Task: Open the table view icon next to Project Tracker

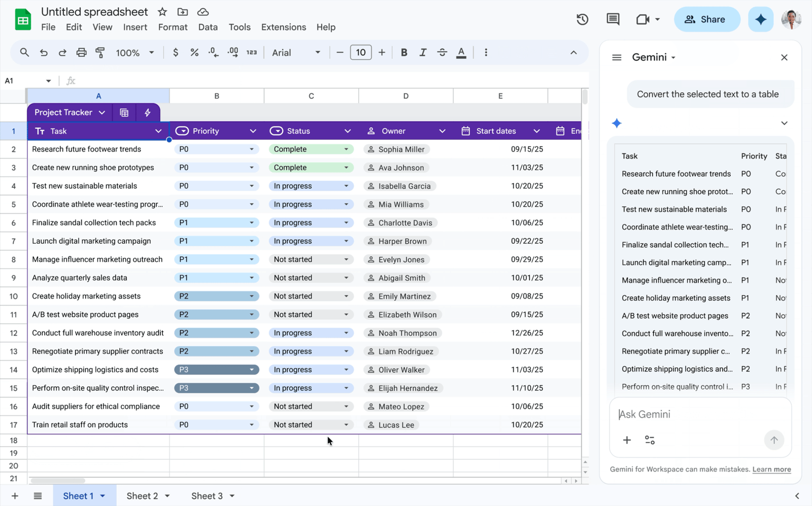Action: 124,113
